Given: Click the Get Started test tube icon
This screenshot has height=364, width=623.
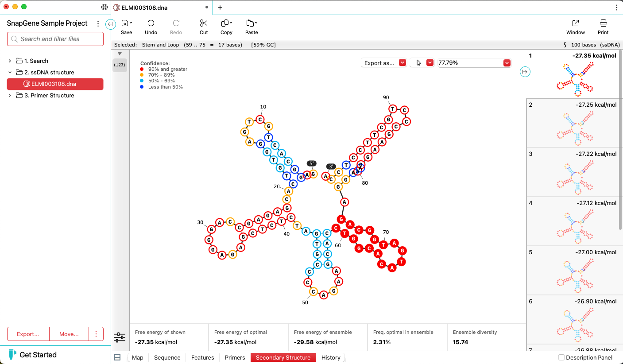Looking at the screenshot, I should point(12,355).
